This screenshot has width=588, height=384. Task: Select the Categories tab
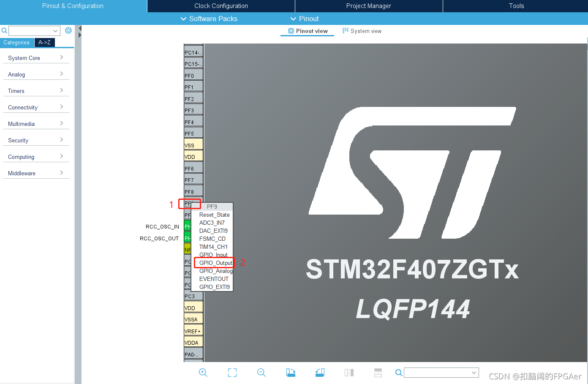click(x=17, y=42)
